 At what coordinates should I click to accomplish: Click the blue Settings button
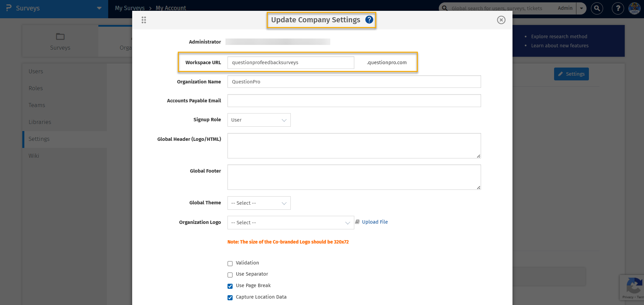(x=571, y=74)
